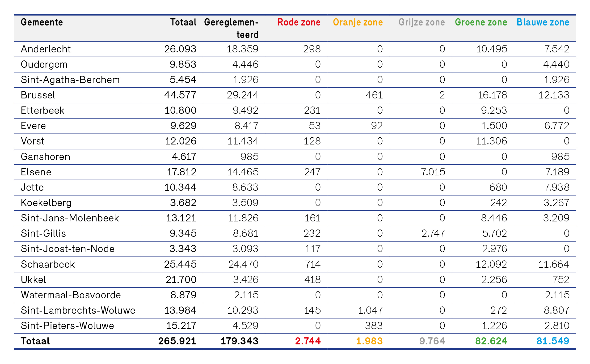Select the Koekelberg row label

tap(46, 203)
